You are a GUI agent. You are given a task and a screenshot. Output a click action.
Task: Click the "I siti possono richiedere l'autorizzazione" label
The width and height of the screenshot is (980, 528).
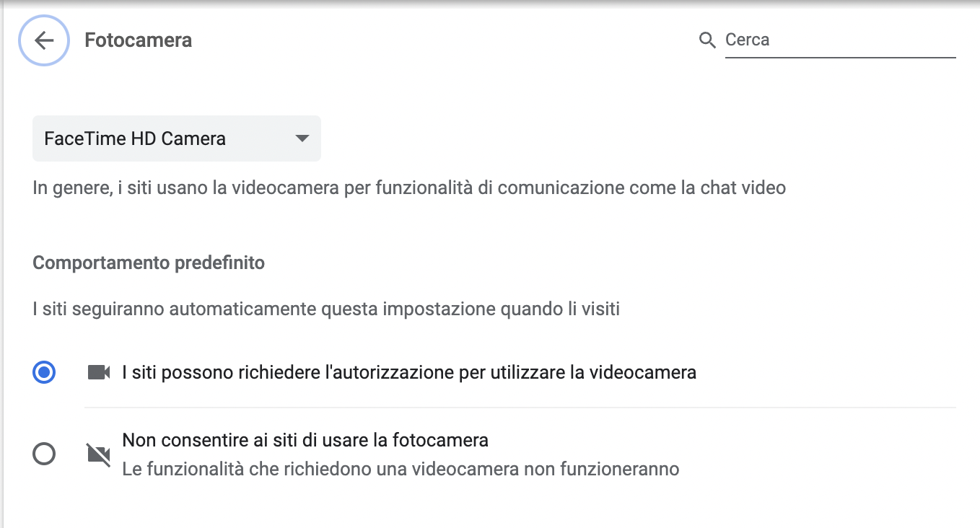409,373
